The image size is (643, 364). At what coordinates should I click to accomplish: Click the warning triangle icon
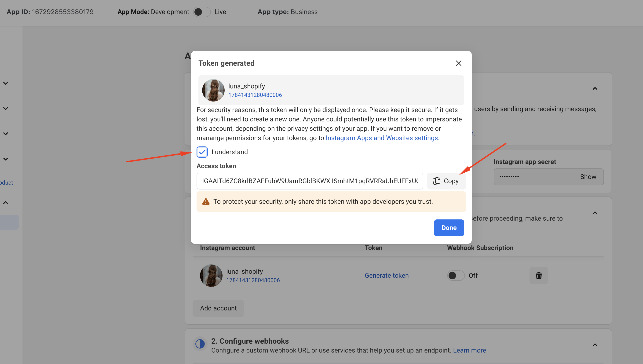(x=205, y=201)
